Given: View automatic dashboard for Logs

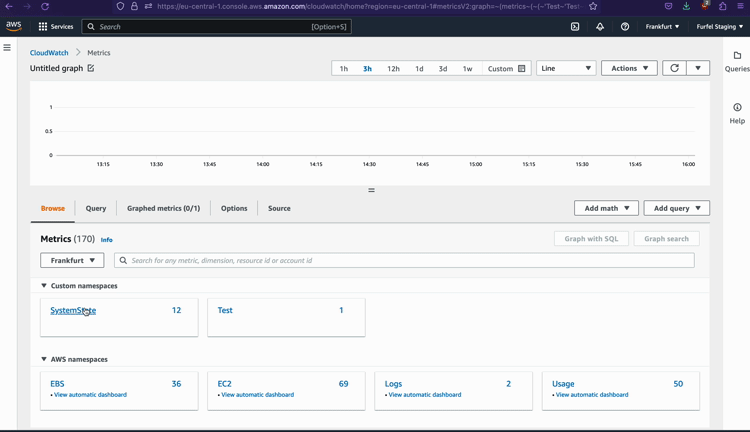Looking at the screenshot, I should point(425,395).
